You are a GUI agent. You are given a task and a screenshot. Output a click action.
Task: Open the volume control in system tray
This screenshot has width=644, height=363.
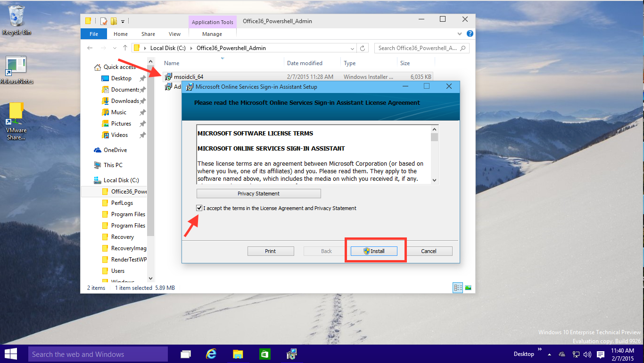click(x=587, y=354)
